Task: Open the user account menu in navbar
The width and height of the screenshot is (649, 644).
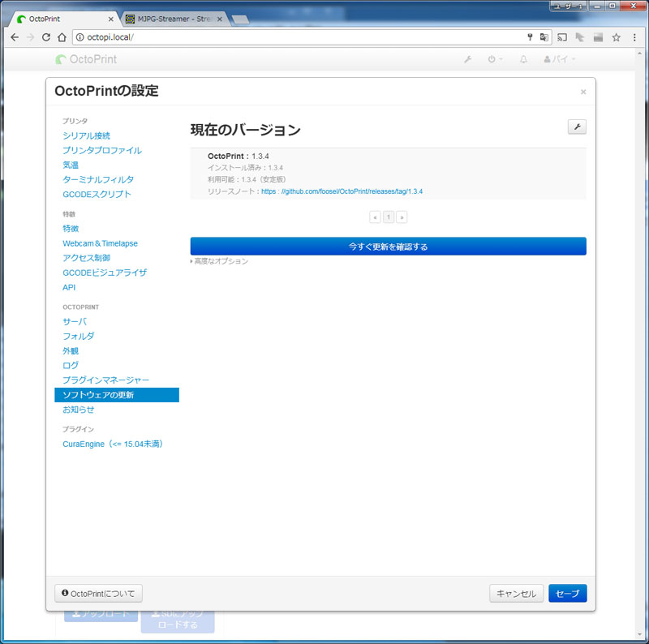Action: (560, 59)
